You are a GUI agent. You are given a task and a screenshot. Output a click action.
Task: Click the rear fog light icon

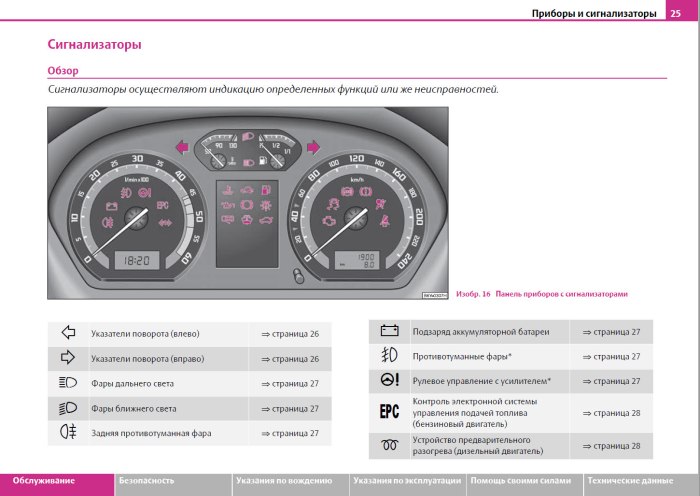pos(68,432)
